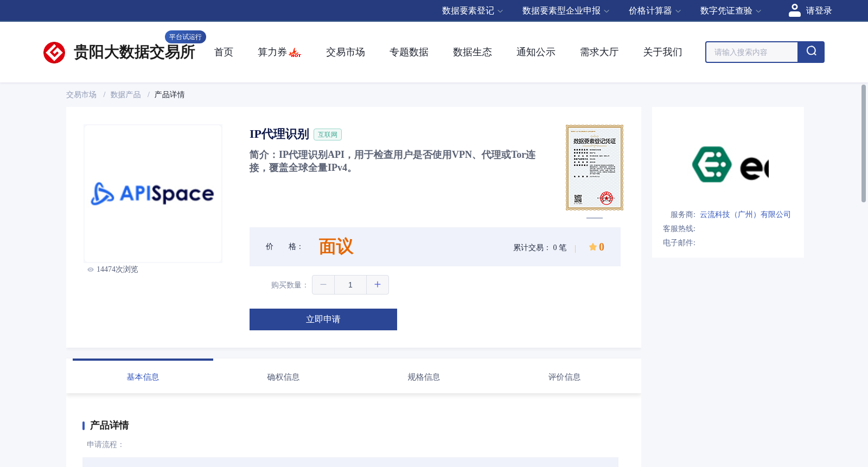Click the 立即申请 button
Viewport: 868px width, 467px height.
tap(323, 319)
